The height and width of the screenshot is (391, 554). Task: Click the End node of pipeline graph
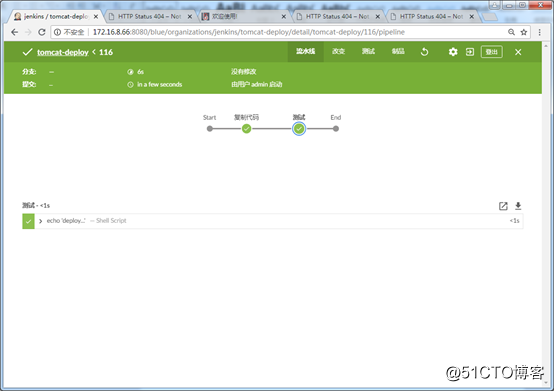pyautogui.click(x=336, y=129)
